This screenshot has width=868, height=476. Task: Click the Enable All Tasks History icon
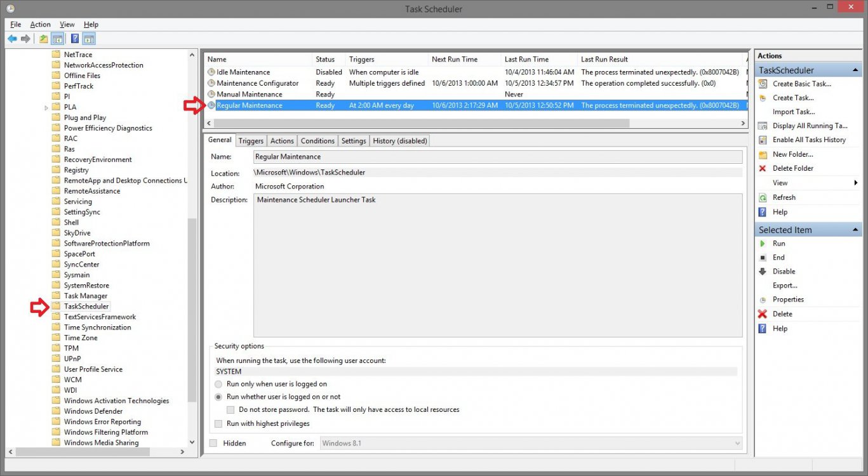point(763,140)
